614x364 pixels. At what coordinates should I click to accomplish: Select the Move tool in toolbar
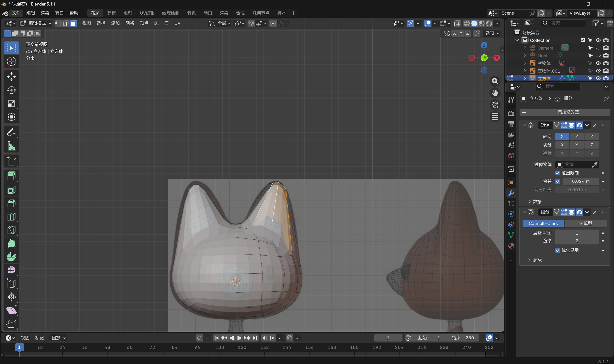click(11, 76)
